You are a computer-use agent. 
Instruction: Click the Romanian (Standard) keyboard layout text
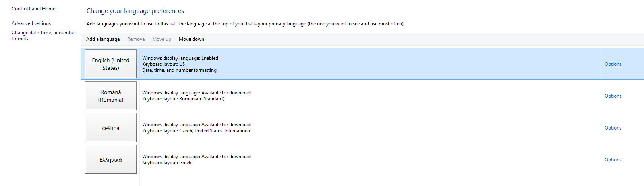pos(201,99)
